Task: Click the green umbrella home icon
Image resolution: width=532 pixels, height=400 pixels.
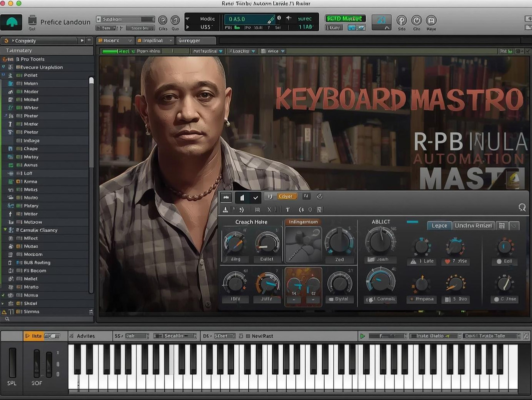Action: click(x=11, y=22)
